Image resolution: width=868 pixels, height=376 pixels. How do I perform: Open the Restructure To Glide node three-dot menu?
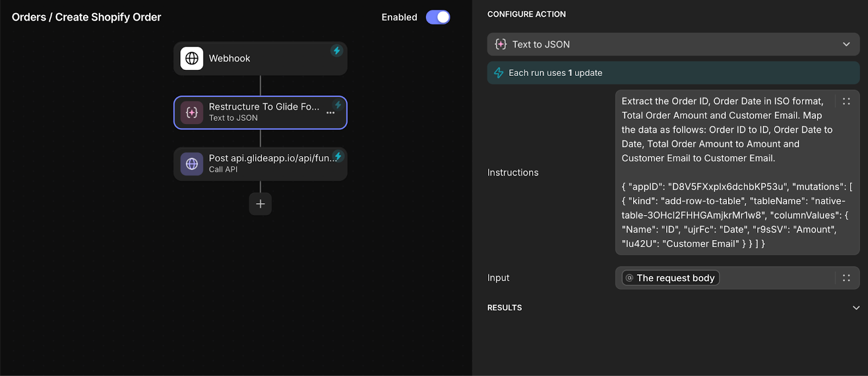click(330, 113)
